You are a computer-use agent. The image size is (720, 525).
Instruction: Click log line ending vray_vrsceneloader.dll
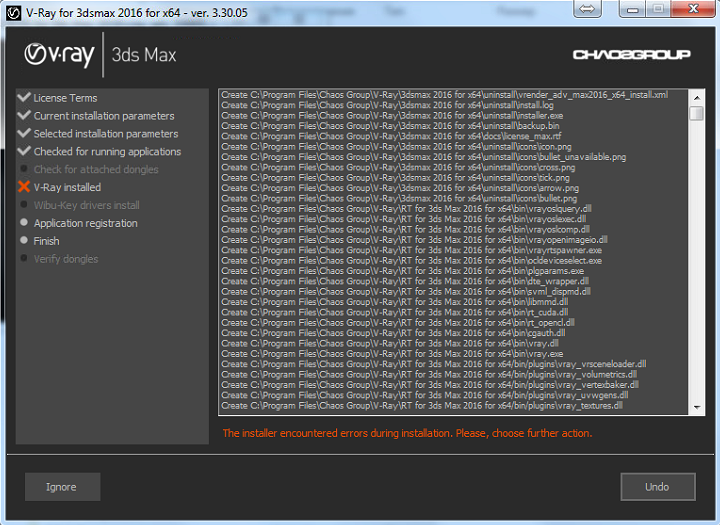[434, 364]
